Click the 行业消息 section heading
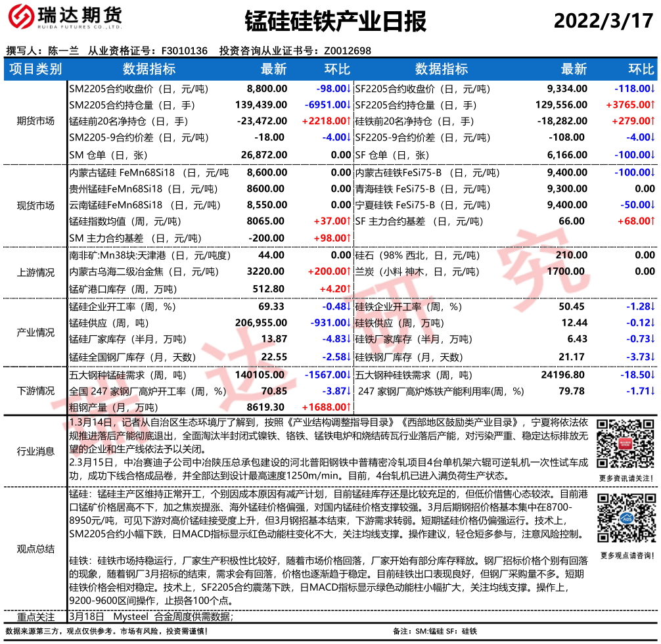 (35, 451)
